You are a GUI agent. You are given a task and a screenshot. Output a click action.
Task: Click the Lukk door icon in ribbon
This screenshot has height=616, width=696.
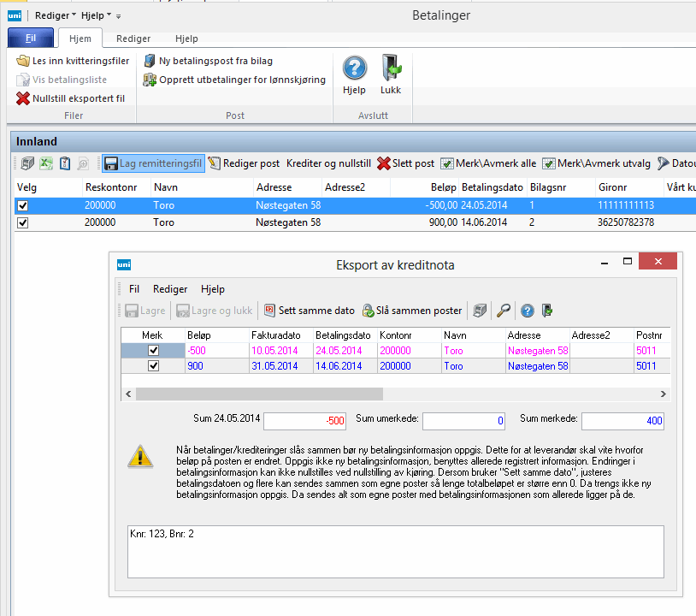pos(391,68)
